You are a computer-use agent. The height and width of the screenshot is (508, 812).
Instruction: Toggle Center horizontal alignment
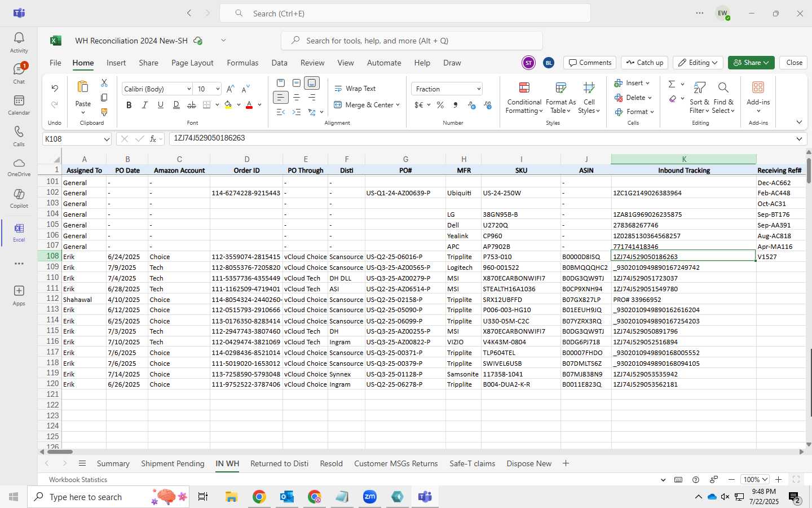coord(297,98)
